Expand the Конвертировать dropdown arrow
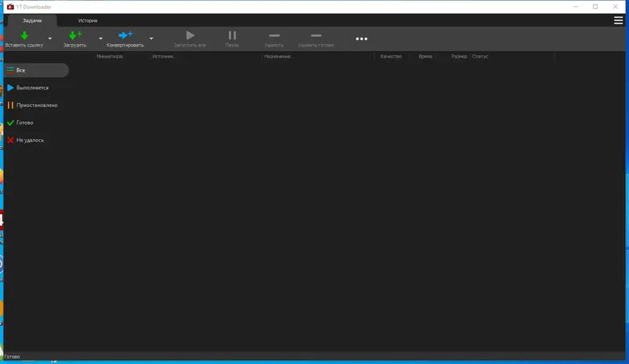The image size is (629, 364). [x=151, y=39]
